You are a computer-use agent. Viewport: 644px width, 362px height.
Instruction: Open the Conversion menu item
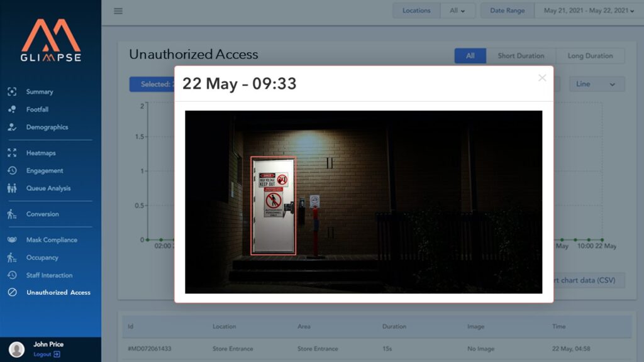42,214
